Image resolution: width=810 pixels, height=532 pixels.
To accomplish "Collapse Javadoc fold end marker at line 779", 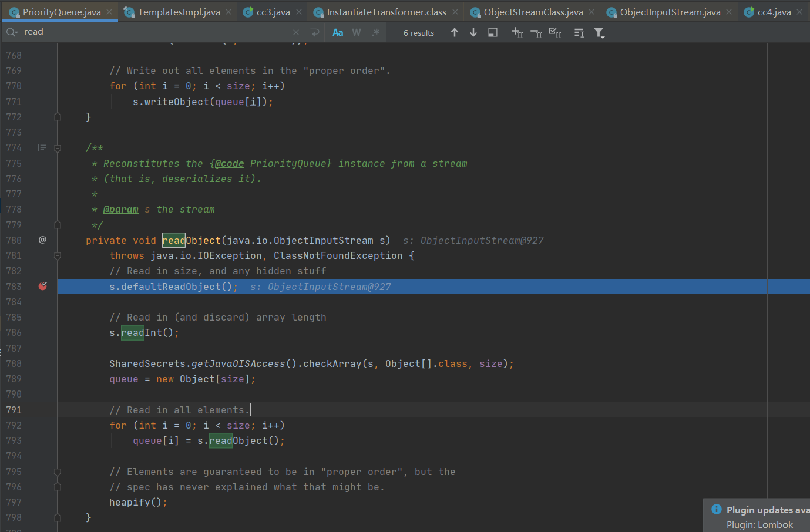I will point(58,224).
